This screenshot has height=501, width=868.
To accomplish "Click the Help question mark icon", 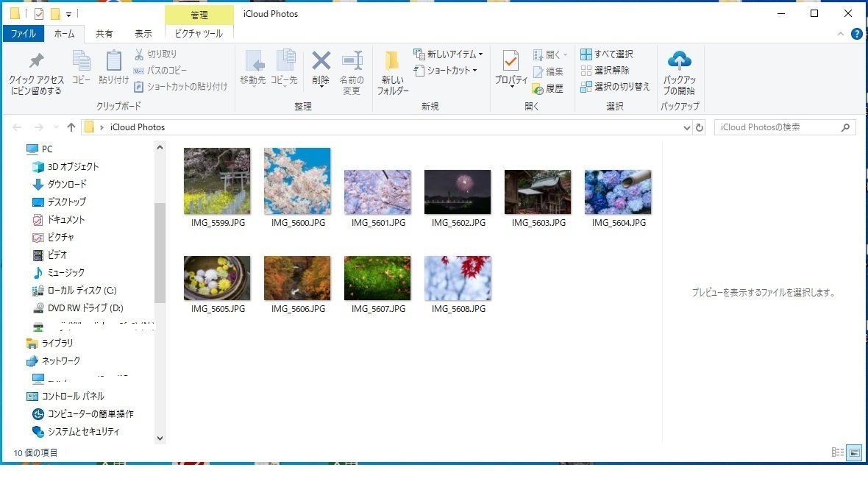I will pos(856,34).
